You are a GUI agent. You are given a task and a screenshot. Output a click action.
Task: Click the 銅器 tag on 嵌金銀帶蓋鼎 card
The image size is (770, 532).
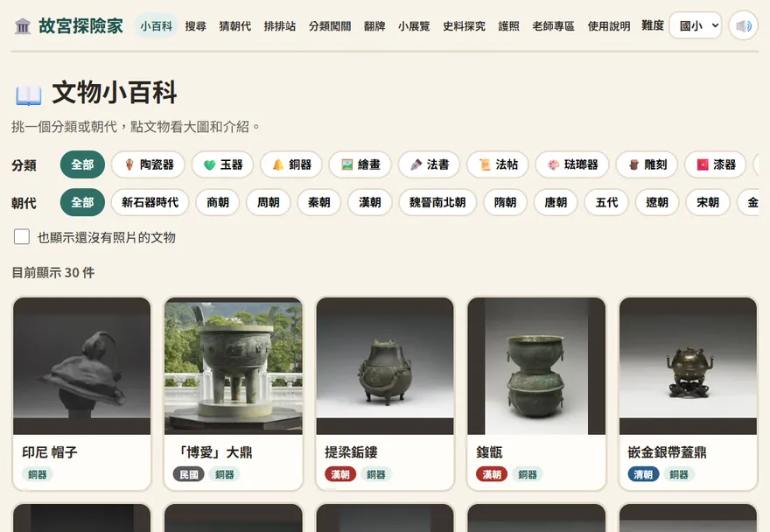pyautogui.click(x=679, y=474)
